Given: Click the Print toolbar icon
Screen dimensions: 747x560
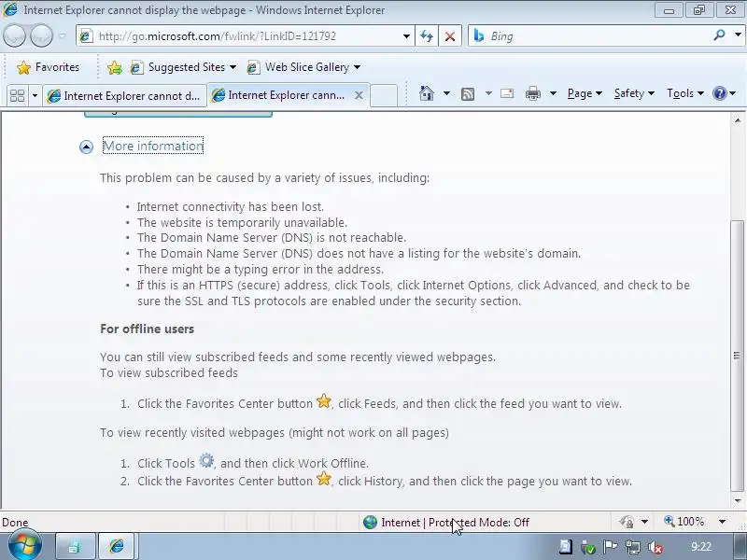Looking at the screenshot, I should coord(533,93).
